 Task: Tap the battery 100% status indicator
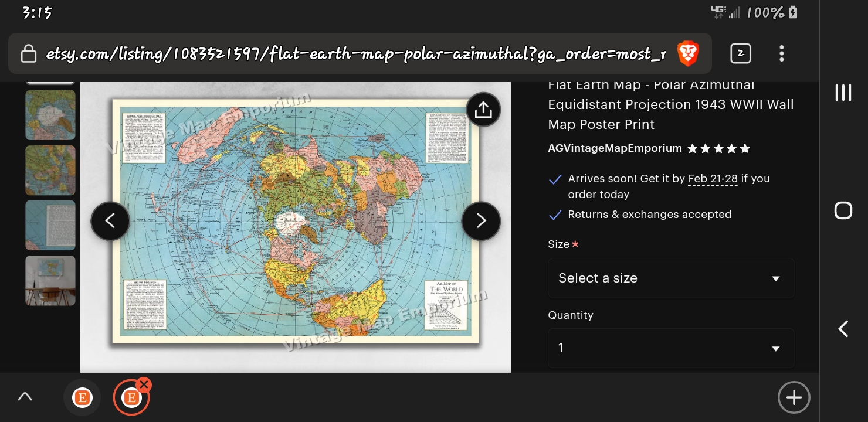coord(772,13)
